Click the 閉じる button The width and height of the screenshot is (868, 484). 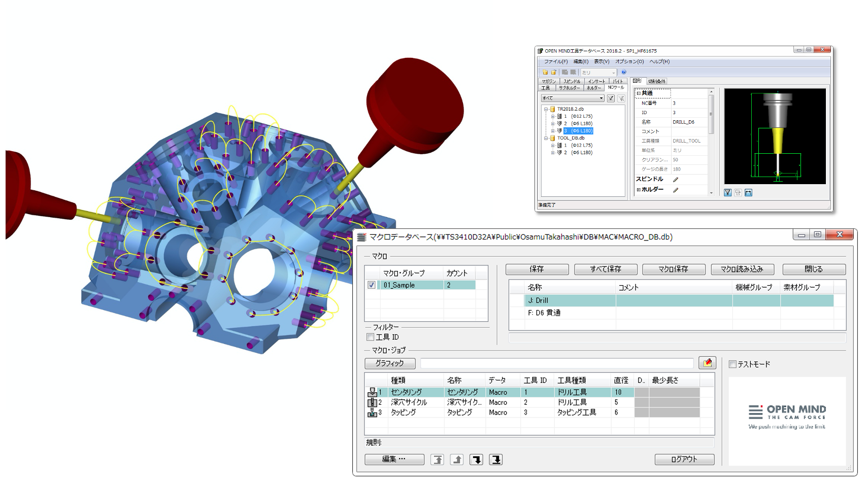click(x=814, y=269)
